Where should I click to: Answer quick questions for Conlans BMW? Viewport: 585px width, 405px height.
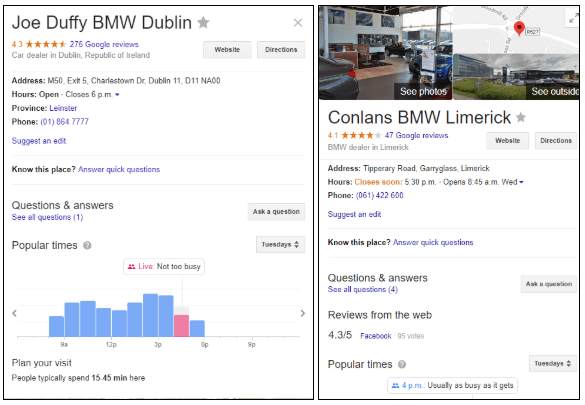[433, 242]
